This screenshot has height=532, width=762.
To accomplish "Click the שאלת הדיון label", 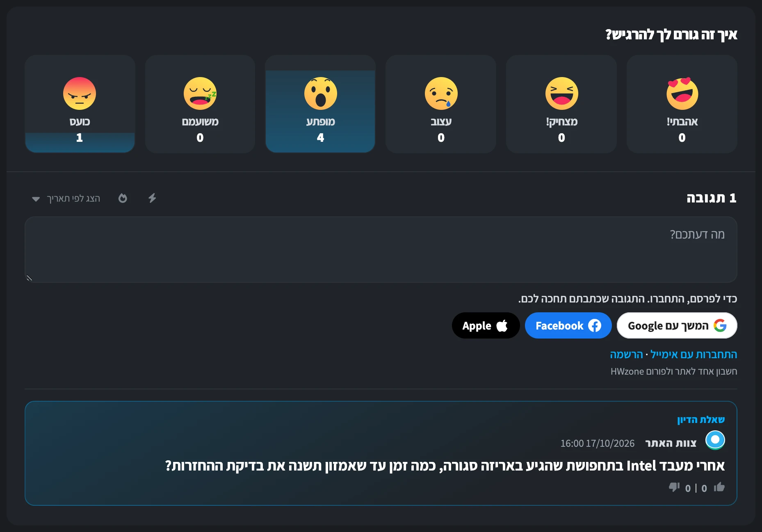I will point(701,420).
